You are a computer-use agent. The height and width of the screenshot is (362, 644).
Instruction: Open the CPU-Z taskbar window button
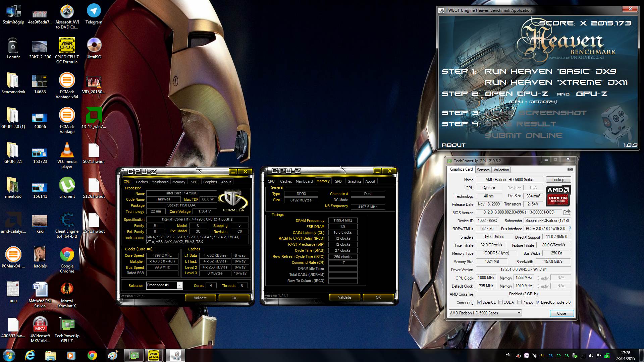tap(154, 355)
